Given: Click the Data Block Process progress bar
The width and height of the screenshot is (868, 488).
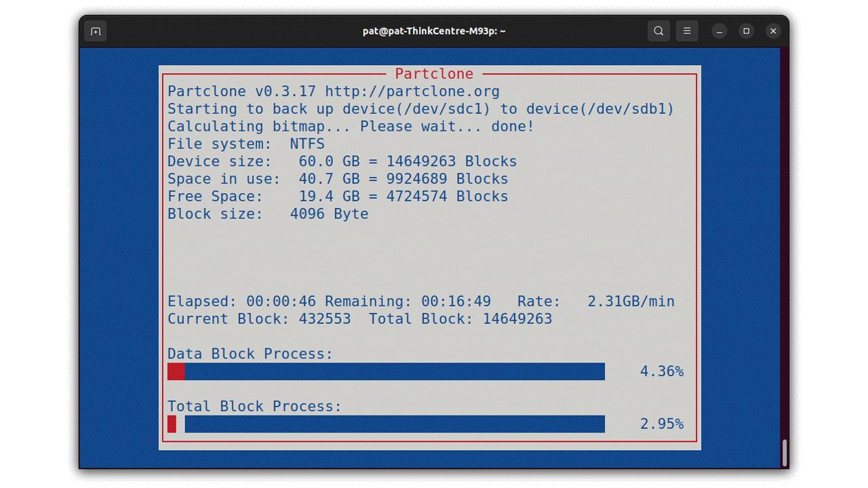Looking at the screenshot, I should (386, 371).
